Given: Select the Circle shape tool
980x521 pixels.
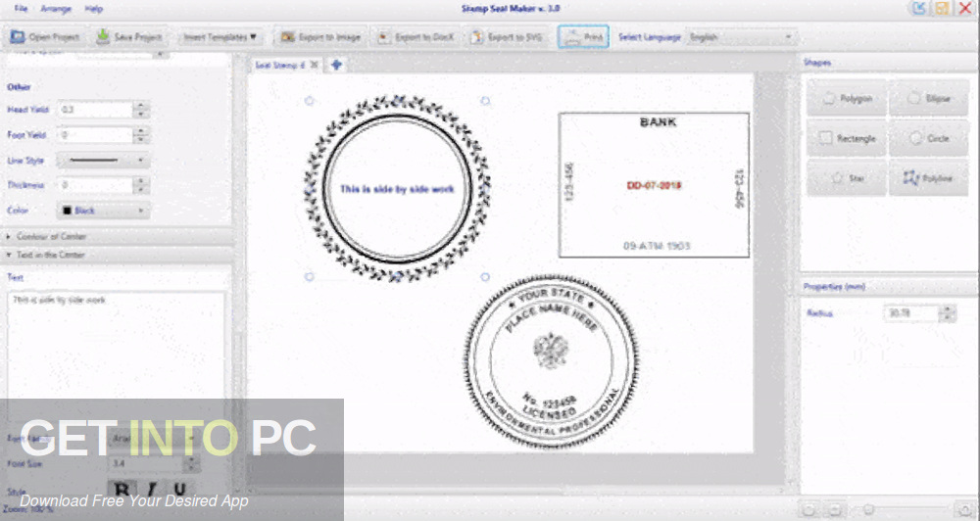Looking at the screenshot, I should point(929,138).
